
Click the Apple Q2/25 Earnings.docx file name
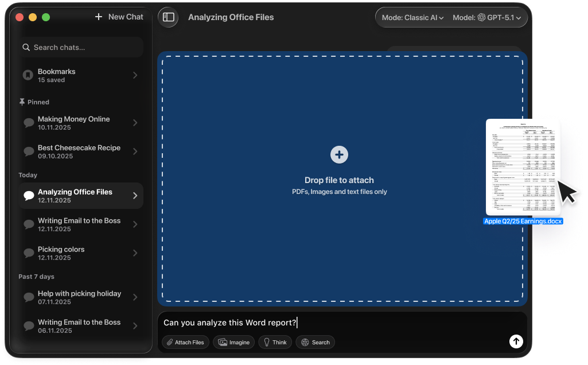tap(523, 222)
